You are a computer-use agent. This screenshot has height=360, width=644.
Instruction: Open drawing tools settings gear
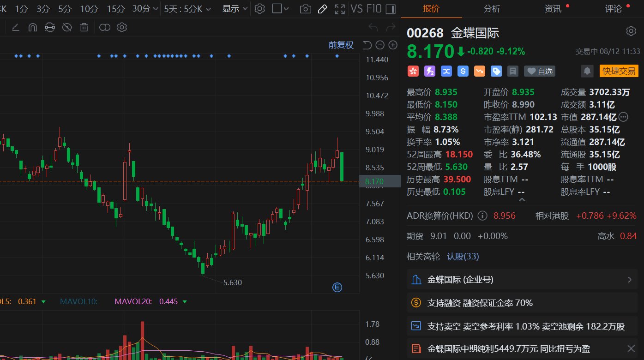122,28
